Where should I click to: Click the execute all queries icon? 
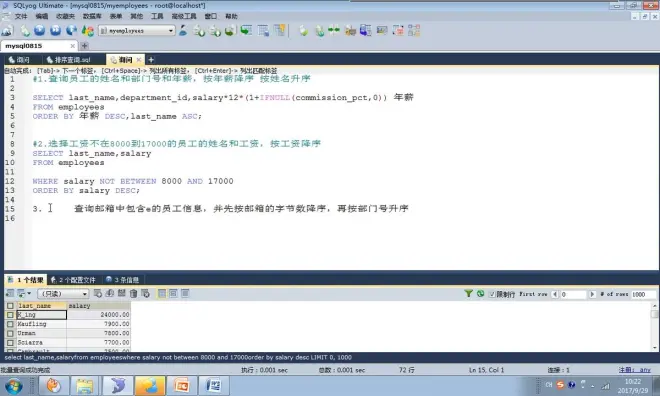pyautogui.click(x=55, y=31)
